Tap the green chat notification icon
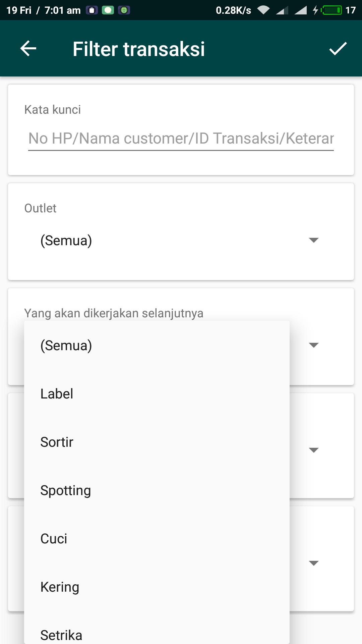This screenshot has height=644, width=362. [x=108, y=10]
